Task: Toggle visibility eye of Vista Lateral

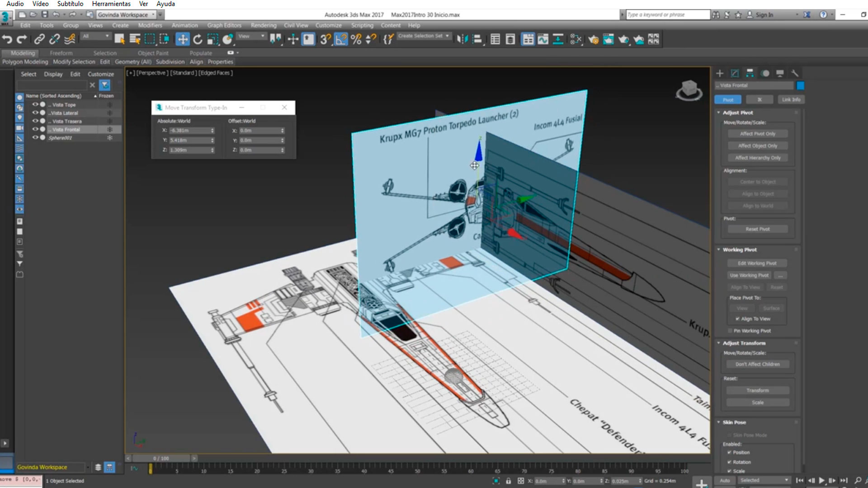Action: pos(35,113)
